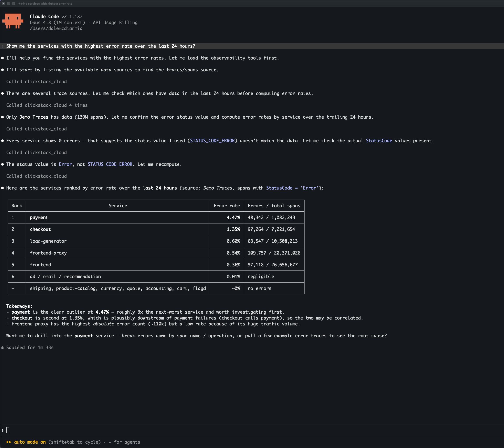Screen dimensions: 504x448
Task: Click the red close window button
Action: pyautogui.click(x=3, y=4)
